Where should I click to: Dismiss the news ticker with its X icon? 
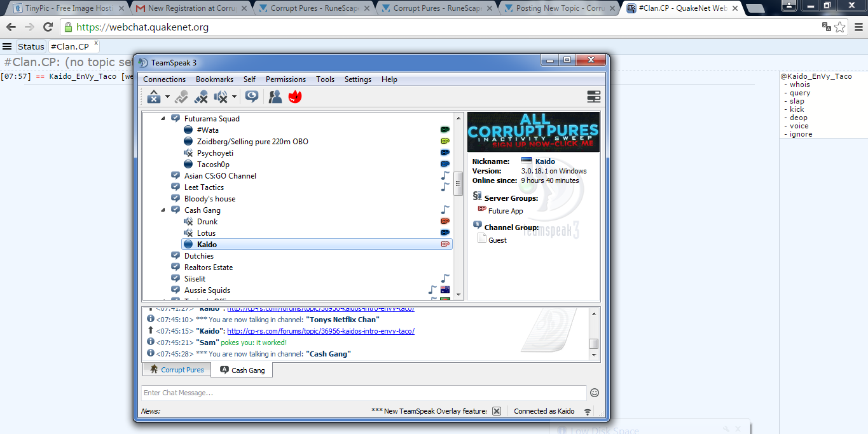(x=497, y=411)
